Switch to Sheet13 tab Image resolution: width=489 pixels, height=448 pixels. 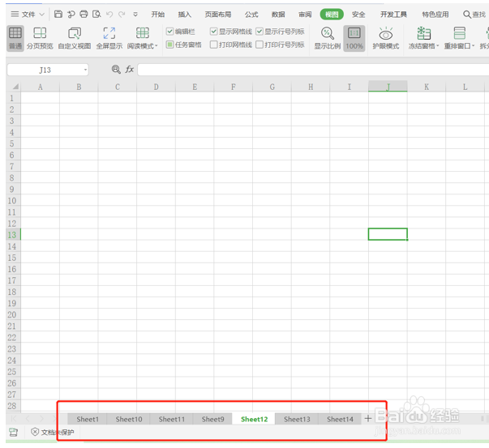pyautogui.click(x=297, y=419)
